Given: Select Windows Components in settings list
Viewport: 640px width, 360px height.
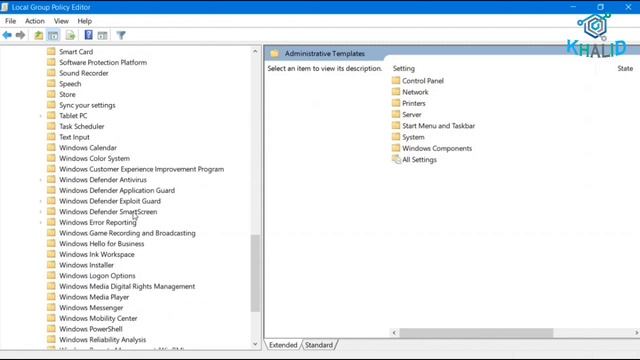Looking at the screenshot, I should pyautogui.click(x=437, y=148).
